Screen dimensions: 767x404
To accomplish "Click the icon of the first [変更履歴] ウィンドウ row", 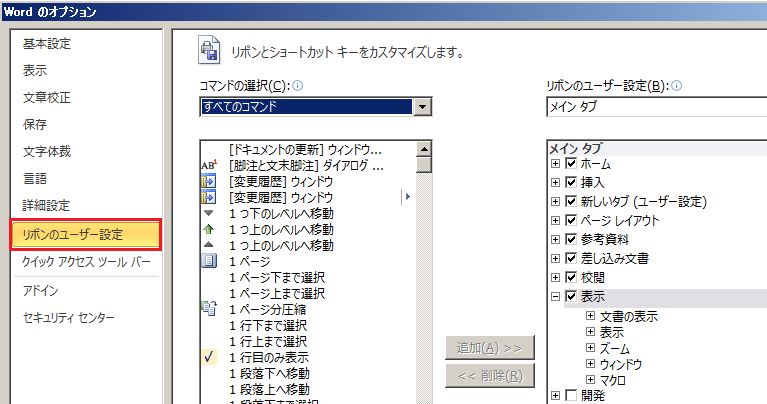I will pos(209,181).
